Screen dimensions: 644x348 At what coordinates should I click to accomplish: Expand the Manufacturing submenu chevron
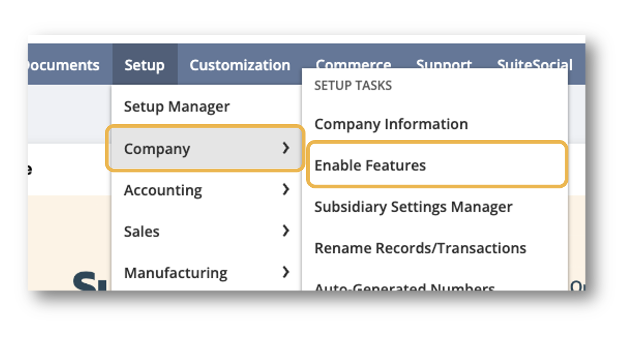click(286, 272)
